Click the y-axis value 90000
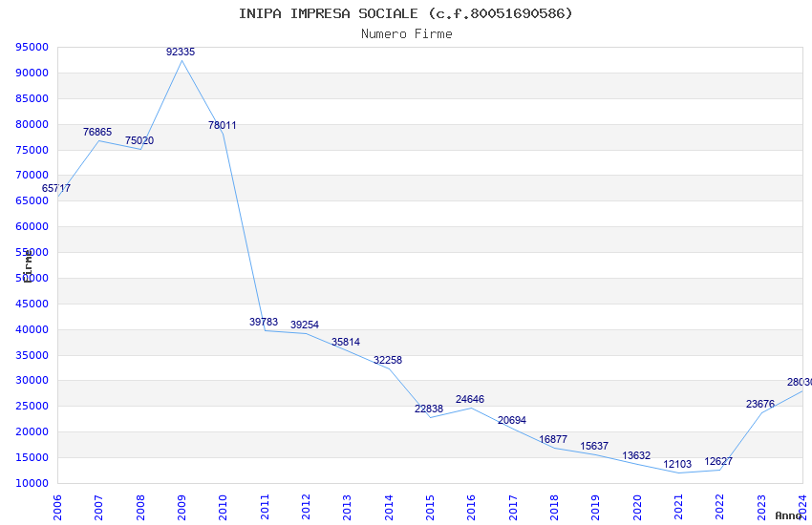 point(32,73)
